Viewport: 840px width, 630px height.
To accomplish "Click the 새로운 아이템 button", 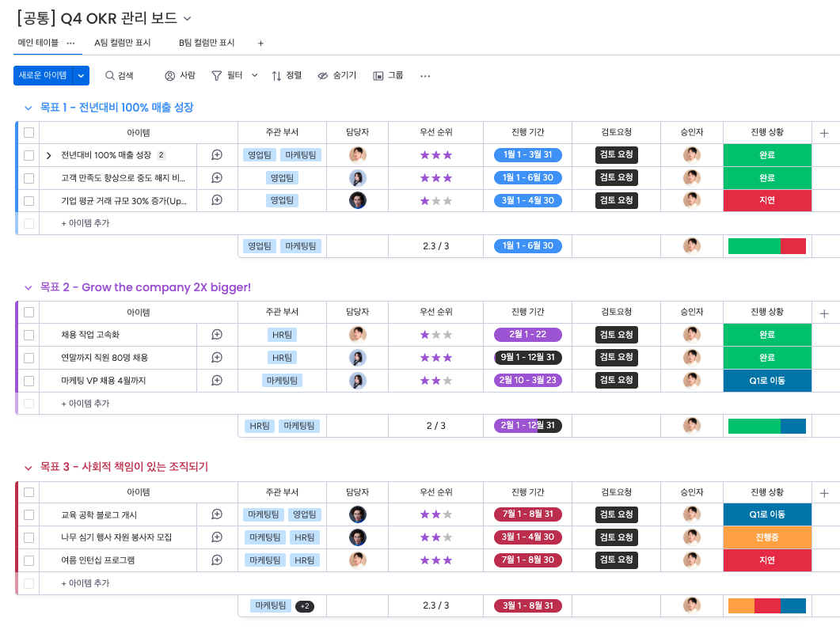I will click(43, 75).
